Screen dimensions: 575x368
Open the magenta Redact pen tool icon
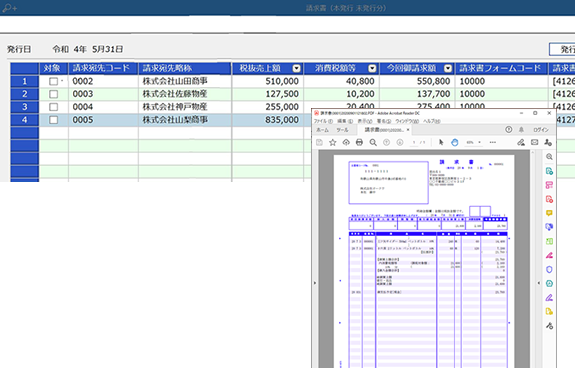(549, 255)
